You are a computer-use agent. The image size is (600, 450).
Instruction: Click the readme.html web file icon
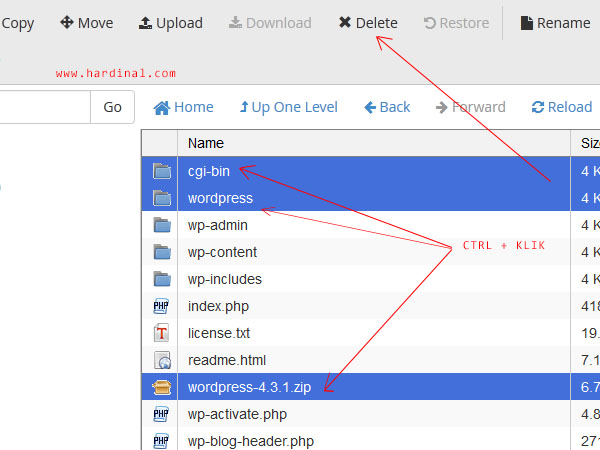click(x=162, y=360)
